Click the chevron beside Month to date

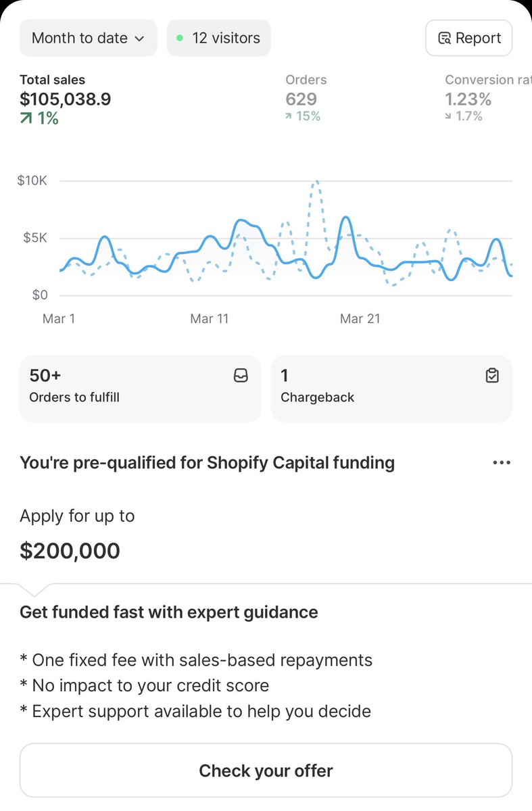pyautogui.click(x=140, y=39)
